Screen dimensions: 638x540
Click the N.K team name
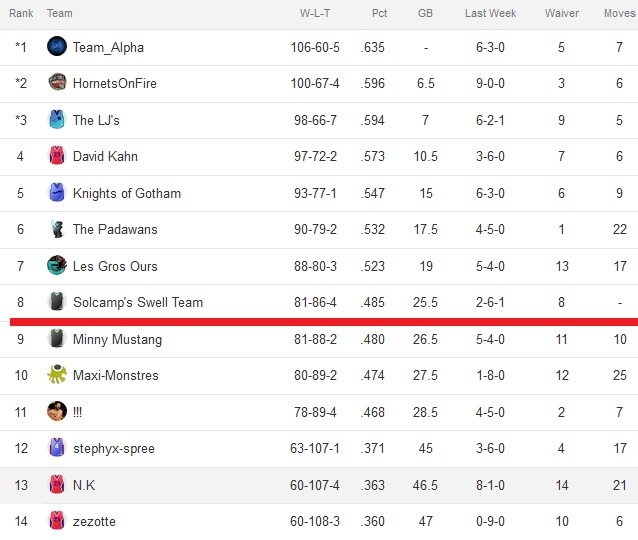pyautogui.click(x=84, y=485)
